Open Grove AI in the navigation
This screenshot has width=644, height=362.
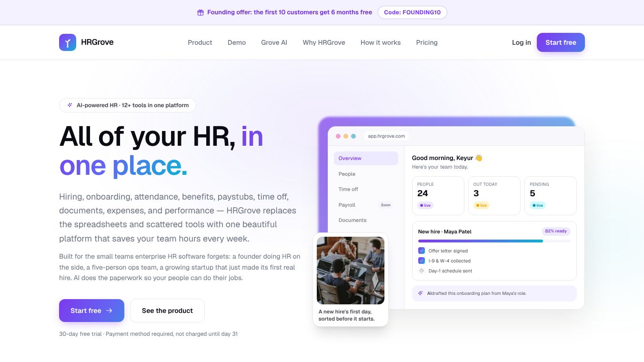[274, 42]
